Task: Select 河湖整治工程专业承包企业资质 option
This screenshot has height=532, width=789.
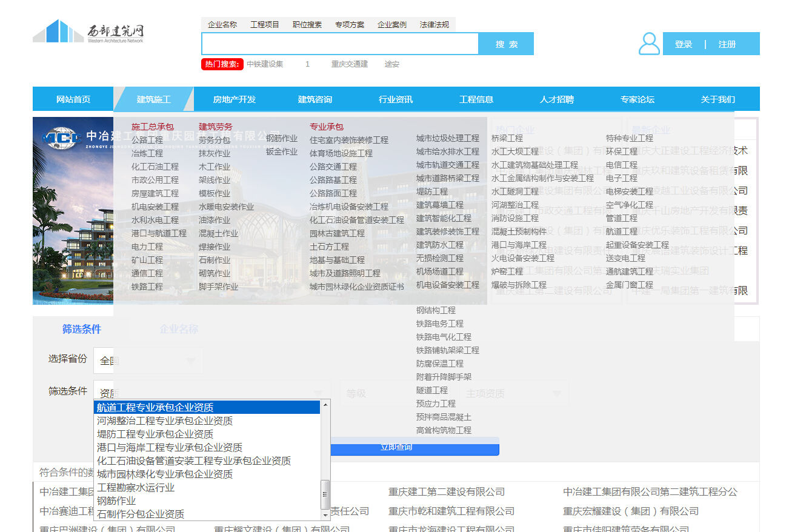Action: (x=207, y=421)
